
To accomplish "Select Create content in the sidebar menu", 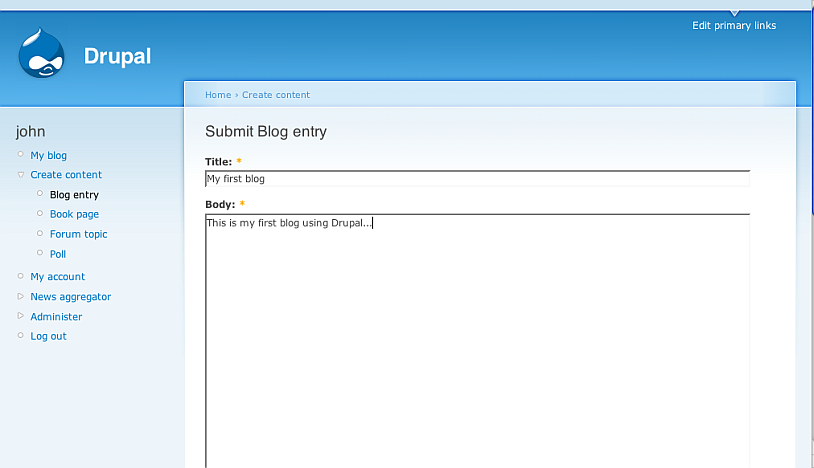I will 66,175.
